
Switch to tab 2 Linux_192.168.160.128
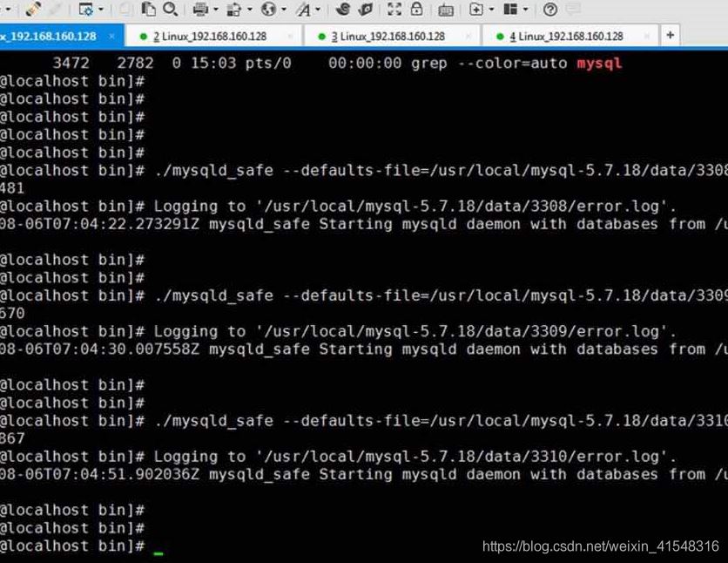[209, 36]
